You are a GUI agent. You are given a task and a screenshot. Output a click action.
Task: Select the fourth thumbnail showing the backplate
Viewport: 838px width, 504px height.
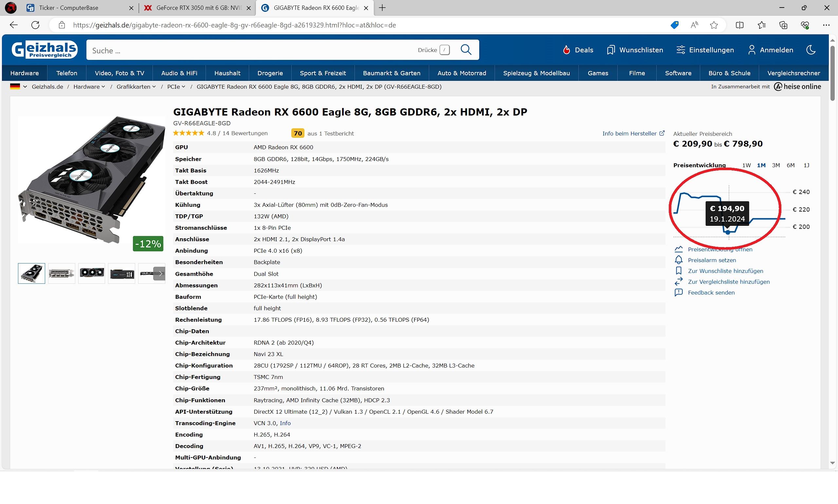coord(121,273)
